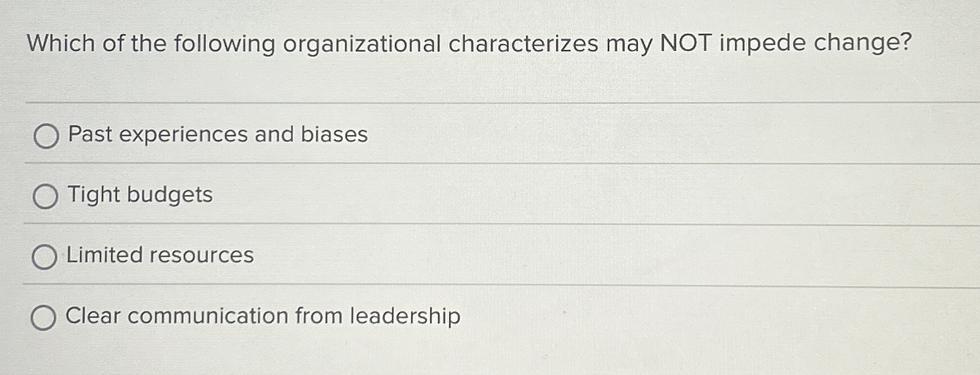Image resolution: width=980 pixels, height=375 pixels.
Task: Click the "Limited resources" answer label
Action: pyautogui.click(x=160, y=255)
